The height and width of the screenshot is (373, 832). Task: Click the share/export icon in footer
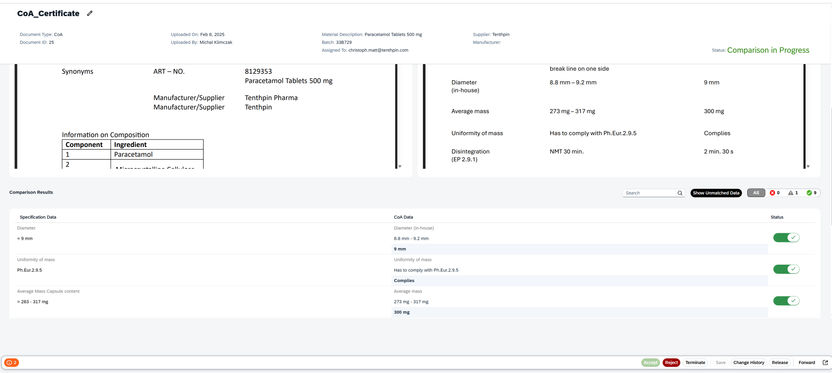825,362
